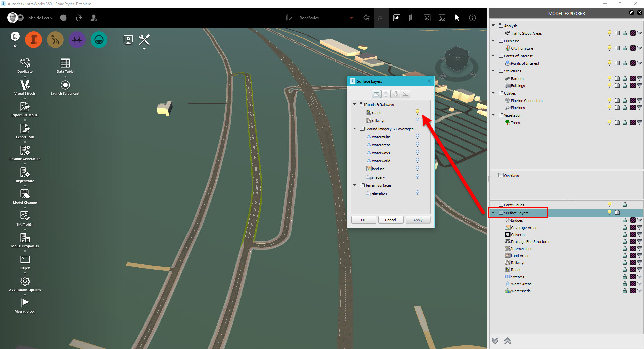Collapse Ground Imagery & Coverages group

click(354, 129)
